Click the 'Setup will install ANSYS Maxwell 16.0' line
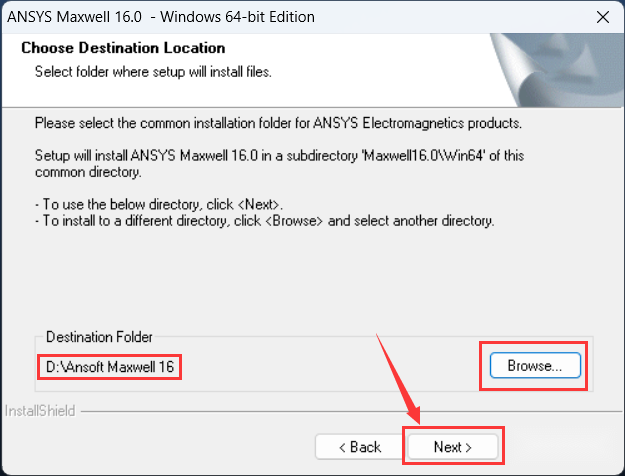 [279, 155]
